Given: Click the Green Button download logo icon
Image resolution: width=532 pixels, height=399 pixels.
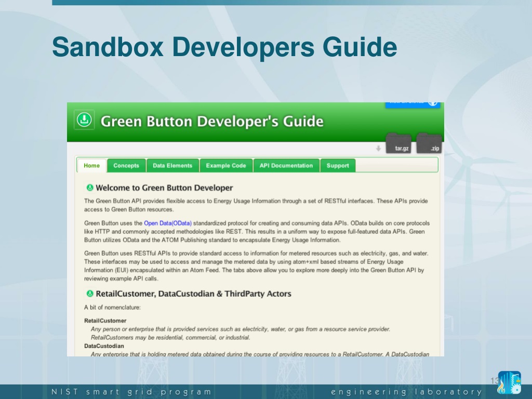Looking at the screenshot, I should [x=84, y=119].
